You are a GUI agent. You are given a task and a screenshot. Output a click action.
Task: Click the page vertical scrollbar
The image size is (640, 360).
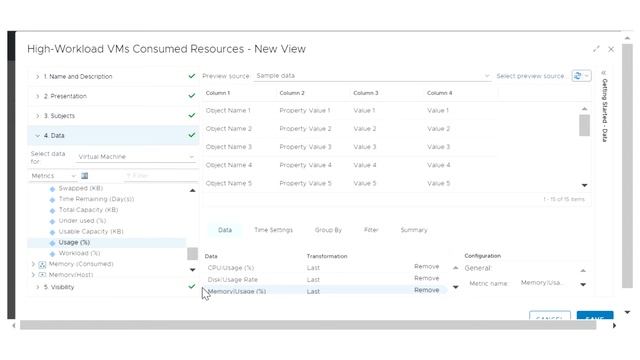[x=627, y=165]
